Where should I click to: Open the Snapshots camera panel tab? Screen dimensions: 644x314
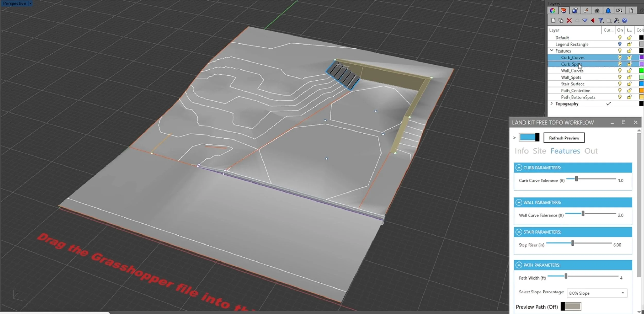597,11
